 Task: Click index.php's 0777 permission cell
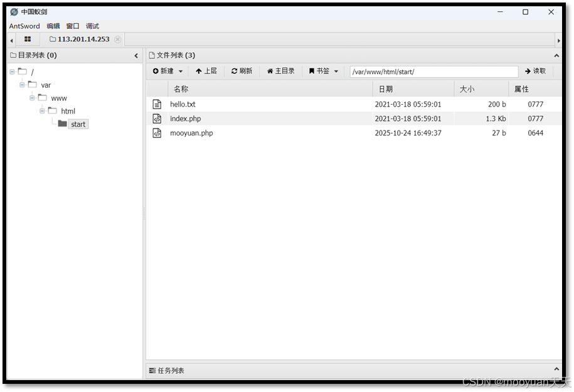pyautogui.click(x=535, y=119)
